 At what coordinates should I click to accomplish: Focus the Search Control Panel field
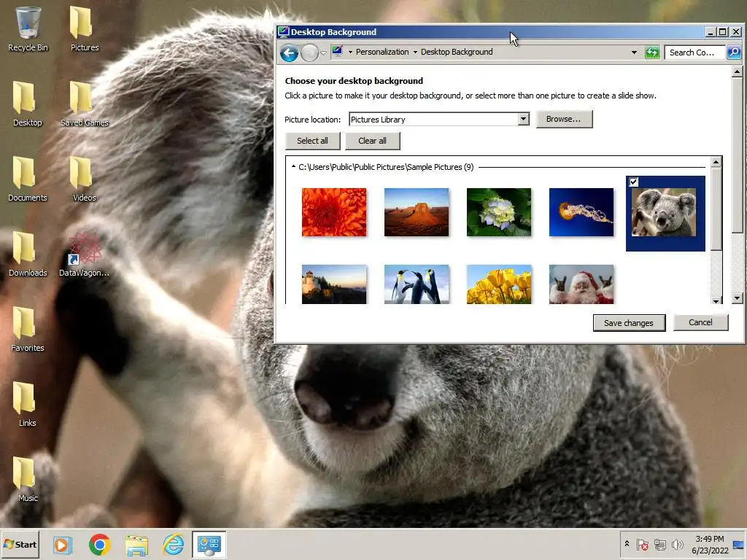click(695, 52)
